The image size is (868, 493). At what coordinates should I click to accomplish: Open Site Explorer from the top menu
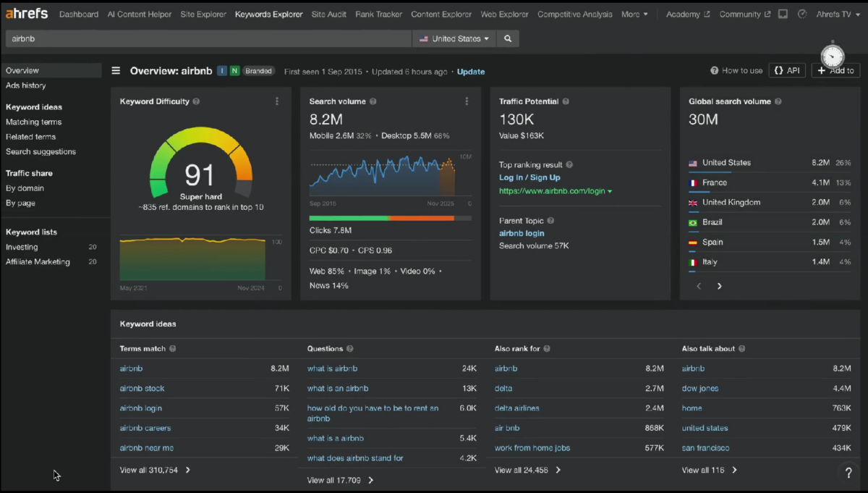pos(203,14)
